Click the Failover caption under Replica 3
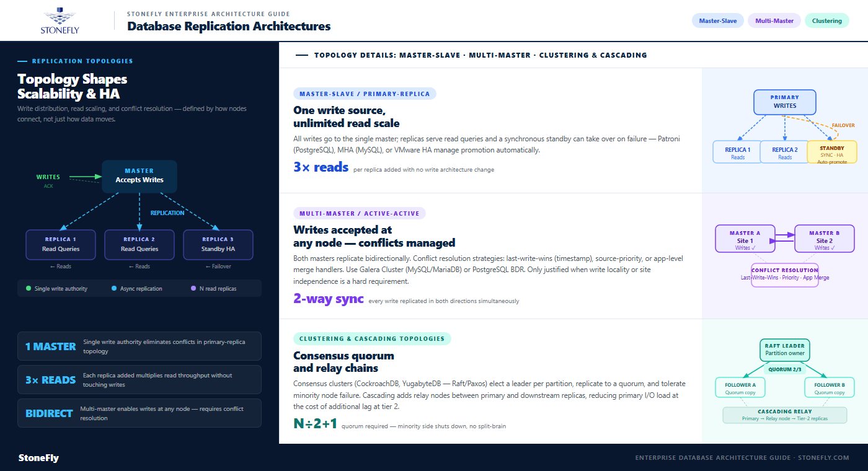 pos(218,266)
